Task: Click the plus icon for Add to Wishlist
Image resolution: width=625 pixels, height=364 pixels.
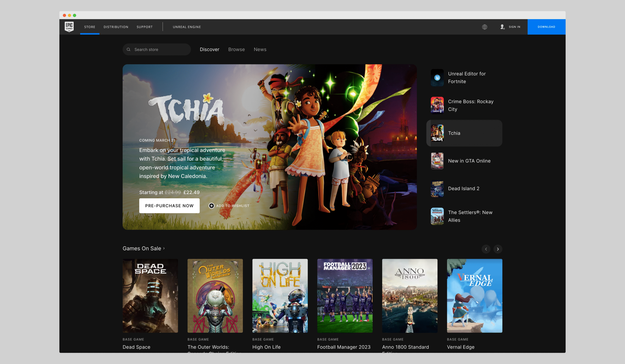Action: pos(211,206)
